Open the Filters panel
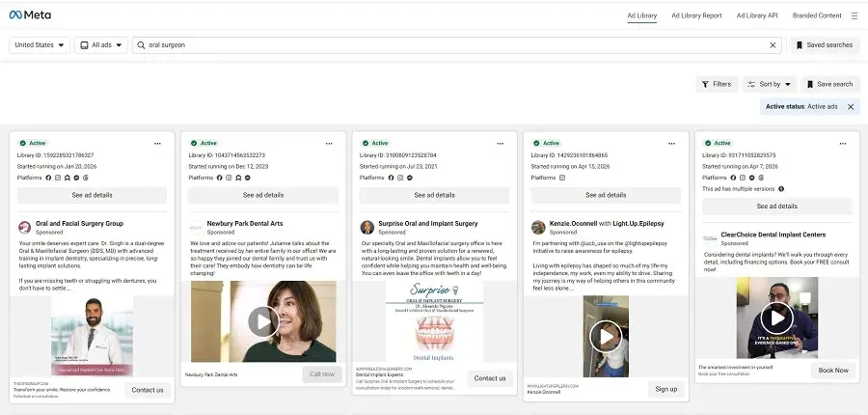 [717, 84]
